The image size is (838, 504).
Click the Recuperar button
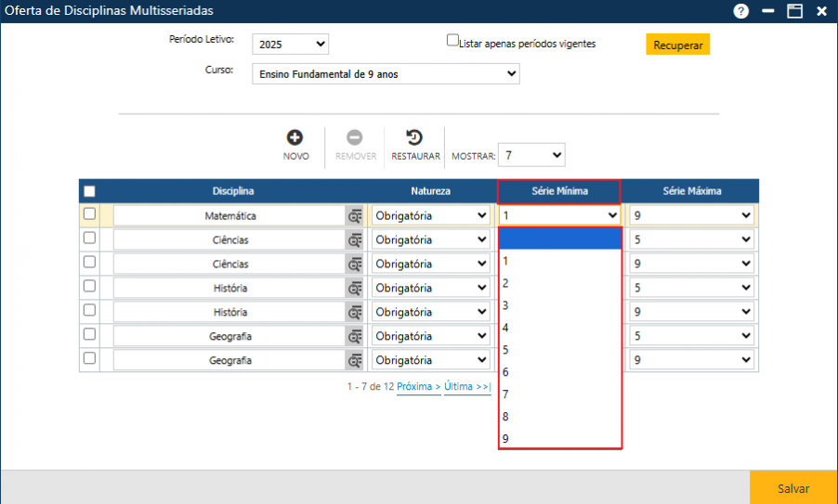677,45
